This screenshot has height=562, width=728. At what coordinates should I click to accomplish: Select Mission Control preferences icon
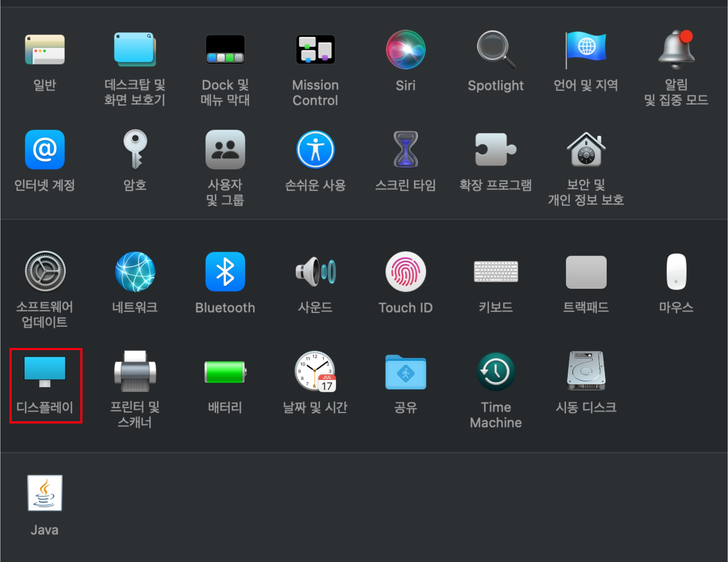[x=315, y=50]
